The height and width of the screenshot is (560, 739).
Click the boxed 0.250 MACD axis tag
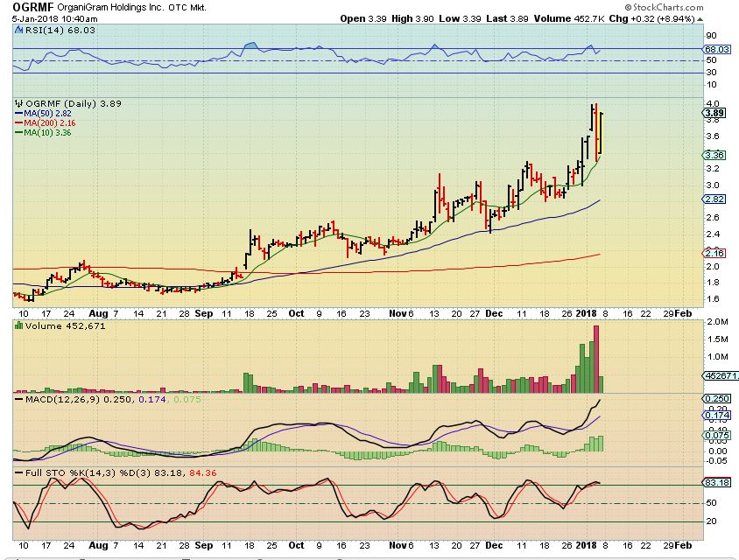[717, 398]
